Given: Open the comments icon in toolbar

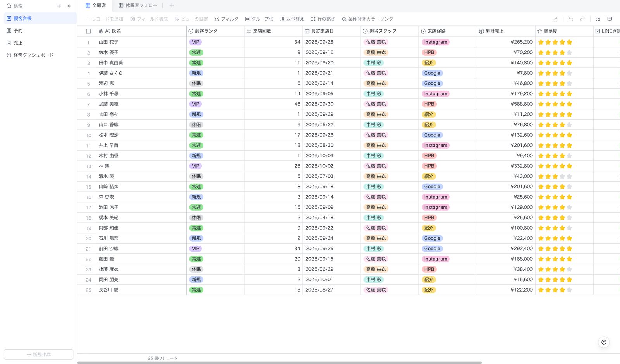Looking at the screenshot, I should 610,19.
